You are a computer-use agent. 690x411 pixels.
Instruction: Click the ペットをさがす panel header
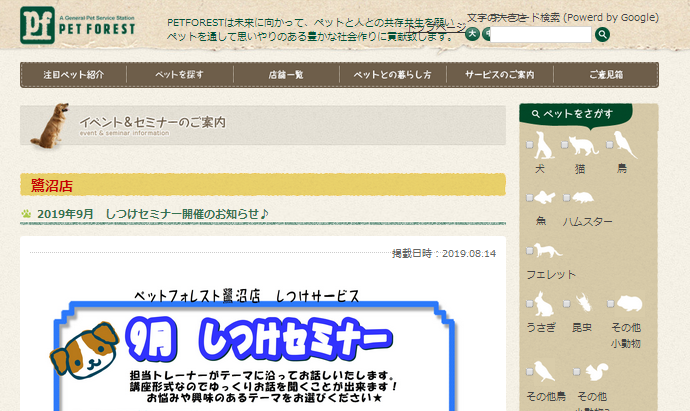click(576, 114)
